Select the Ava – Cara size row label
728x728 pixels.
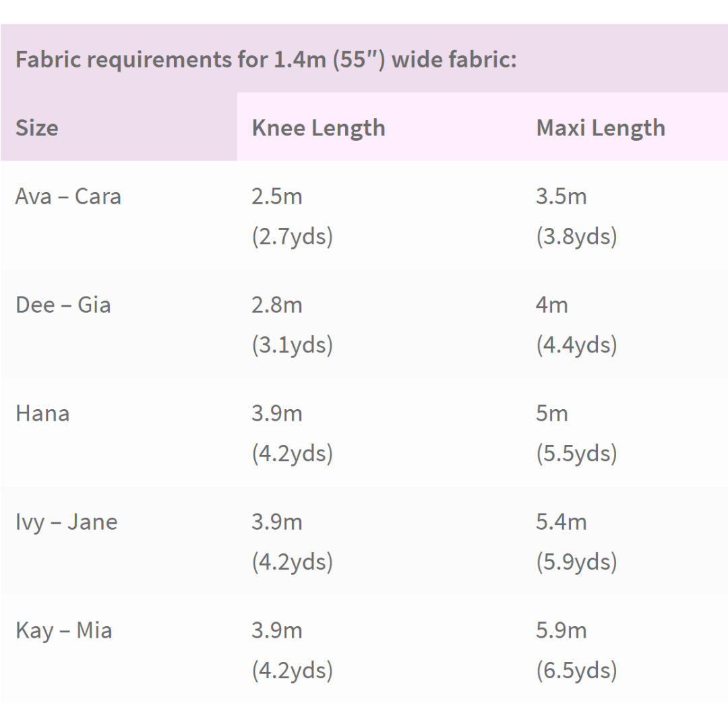[68, 197]
